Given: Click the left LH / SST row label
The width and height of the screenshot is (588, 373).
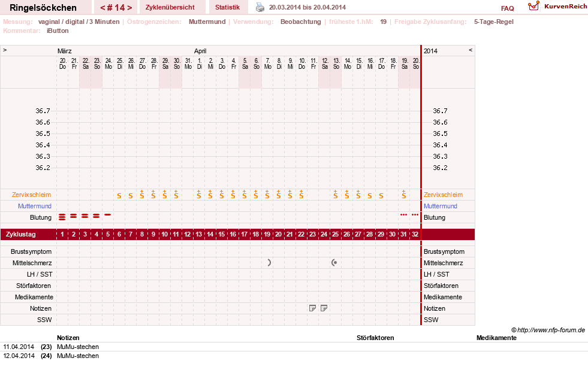Looking at the screenshot, I should click(x=40, y=274).
